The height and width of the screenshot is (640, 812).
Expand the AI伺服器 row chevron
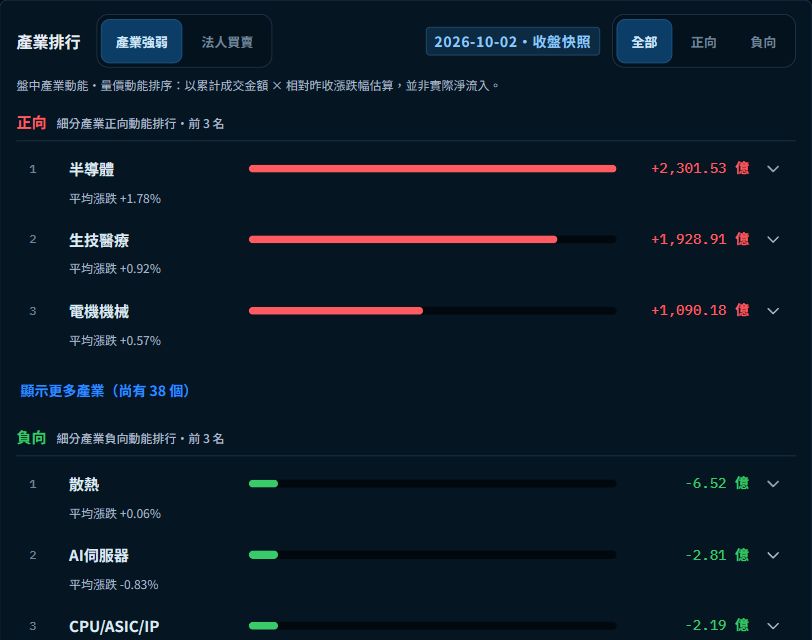[773, 555]
